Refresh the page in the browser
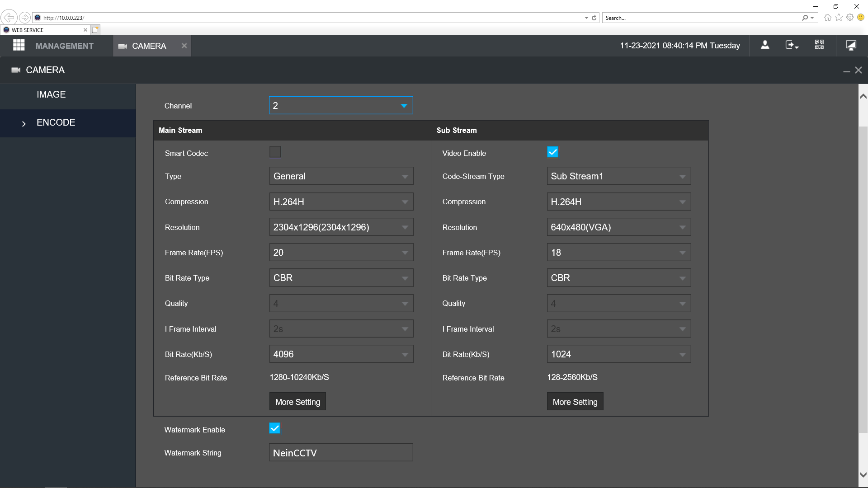Image resolution: width=868 pixels, height=488 pixels. click(594, 18)
